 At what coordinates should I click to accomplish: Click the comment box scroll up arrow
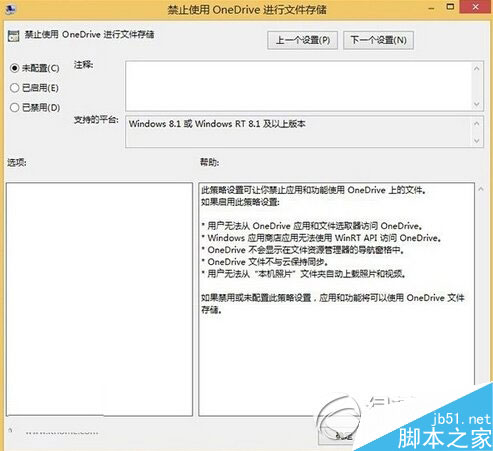pos(477,68)
